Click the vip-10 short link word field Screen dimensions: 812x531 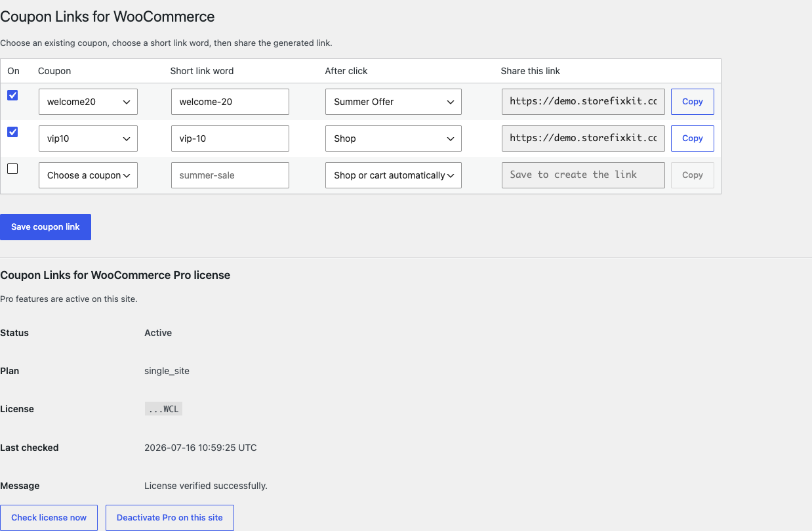[230, 138]
